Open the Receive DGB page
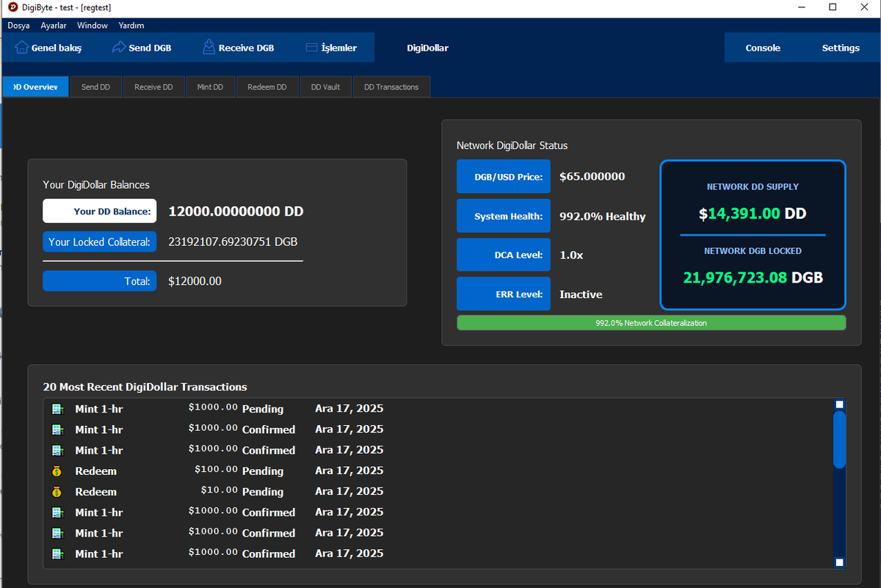 coord(238,48)
